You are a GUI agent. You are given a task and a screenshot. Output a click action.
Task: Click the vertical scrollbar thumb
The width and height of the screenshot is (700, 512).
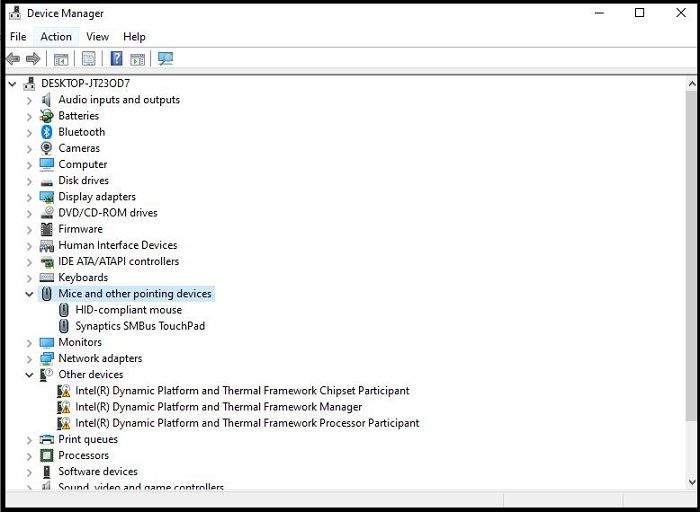[692, 256]
